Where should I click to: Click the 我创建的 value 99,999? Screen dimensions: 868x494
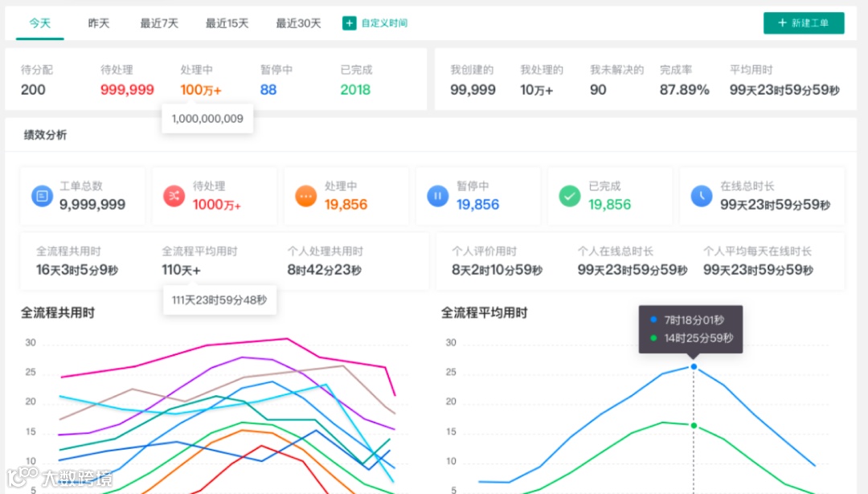(x=473, y=90)
